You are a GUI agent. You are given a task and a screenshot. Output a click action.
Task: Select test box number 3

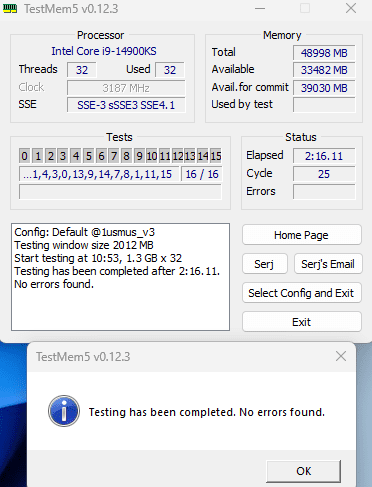(x=63, y=156)
